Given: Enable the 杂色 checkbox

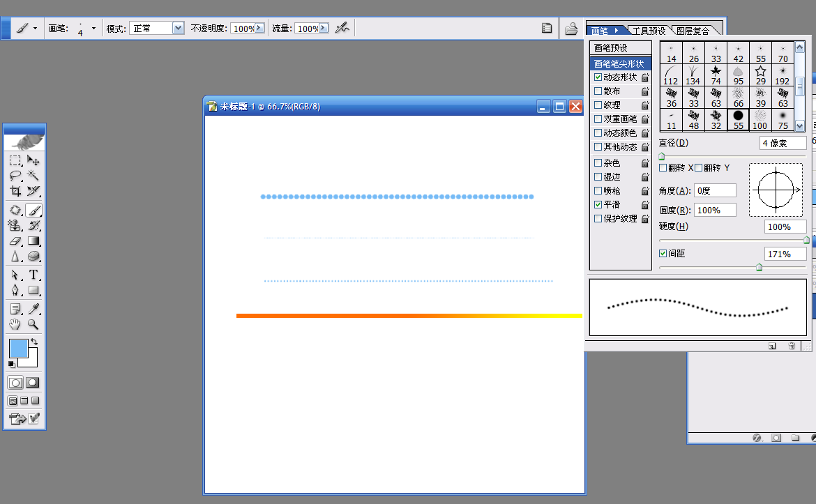Looking at the screenshot, I should coord(598,163).
